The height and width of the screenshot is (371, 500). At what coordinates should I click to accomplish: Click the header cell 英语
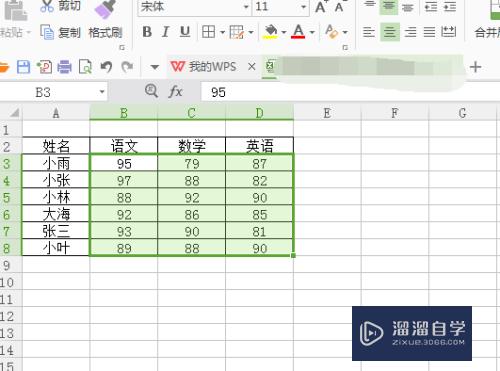pos(260,146)
